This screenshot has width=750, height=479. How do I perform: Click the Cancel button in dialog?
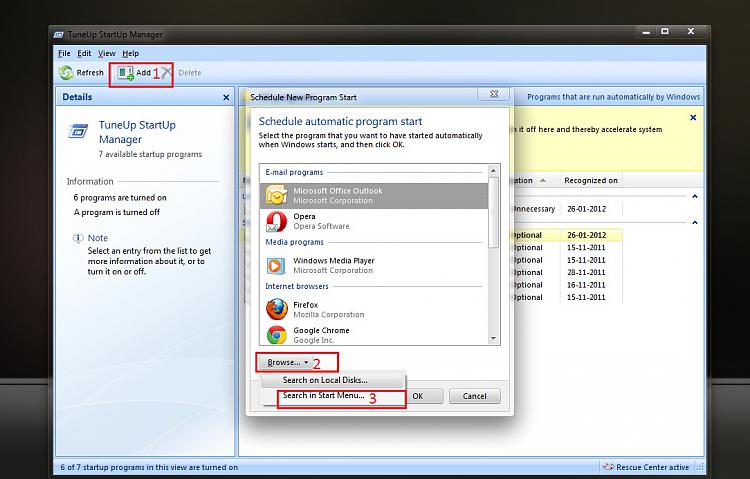[x=474, y=396]
